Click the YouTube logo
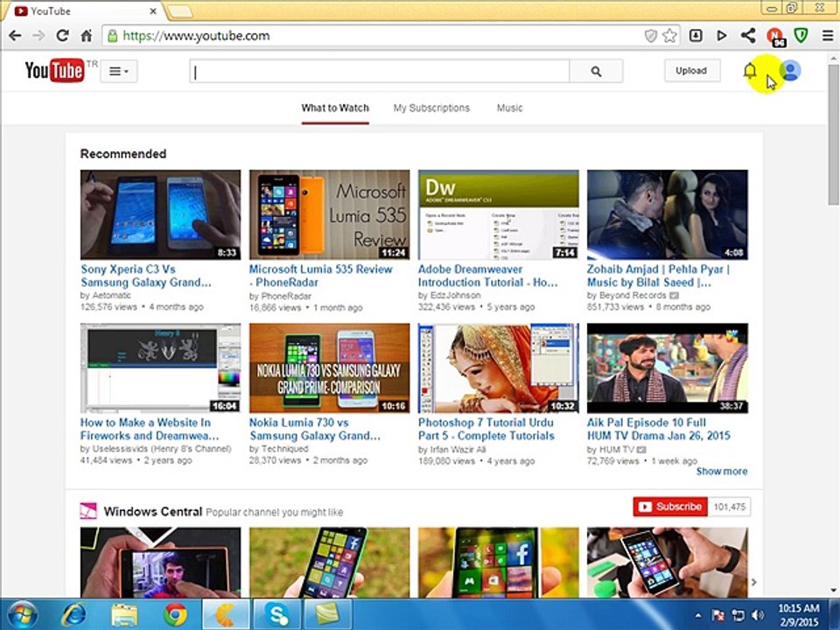This screenshot has width=840, height=630. coord(54,71)
